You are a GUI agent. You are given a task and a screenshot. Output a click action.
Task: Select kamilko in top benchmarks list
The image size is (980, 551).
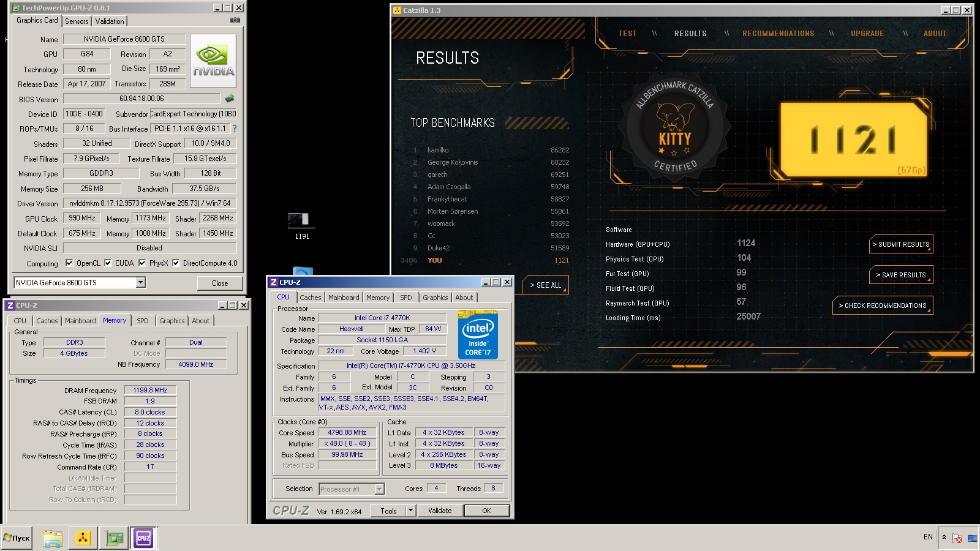(491, 150)
